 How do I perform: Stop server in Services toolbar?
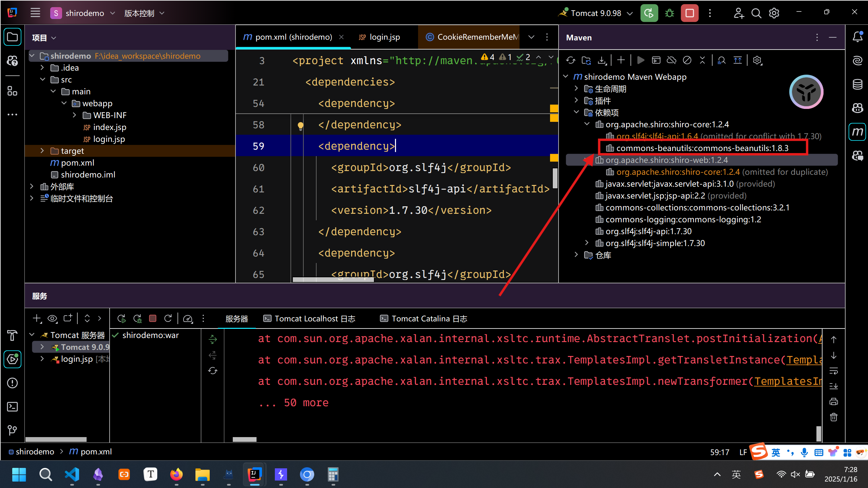(153, 318)
